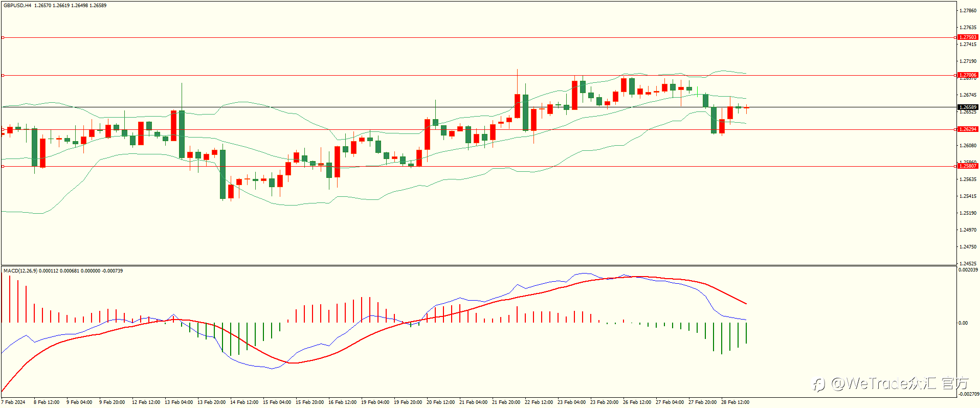This screenshot has width=980, height=408.
Task: Click the 7 Feb 2024 date label
Action: click(14, 402)
